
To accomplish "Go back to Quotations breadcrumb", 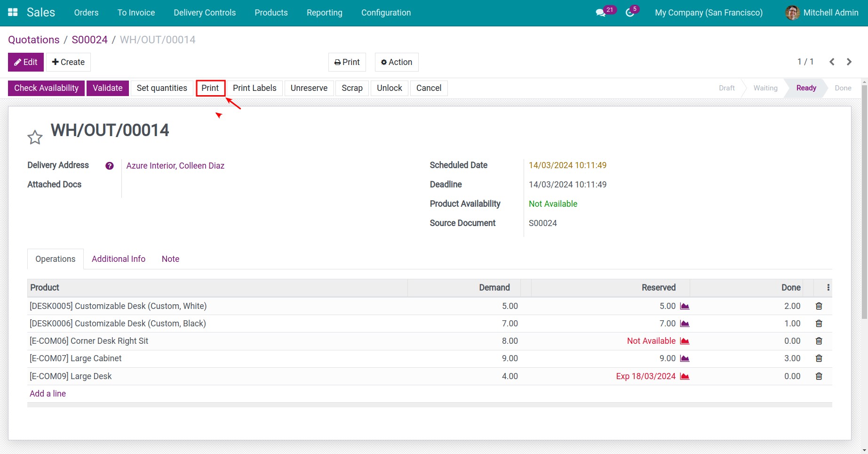I will coord(34,40).
